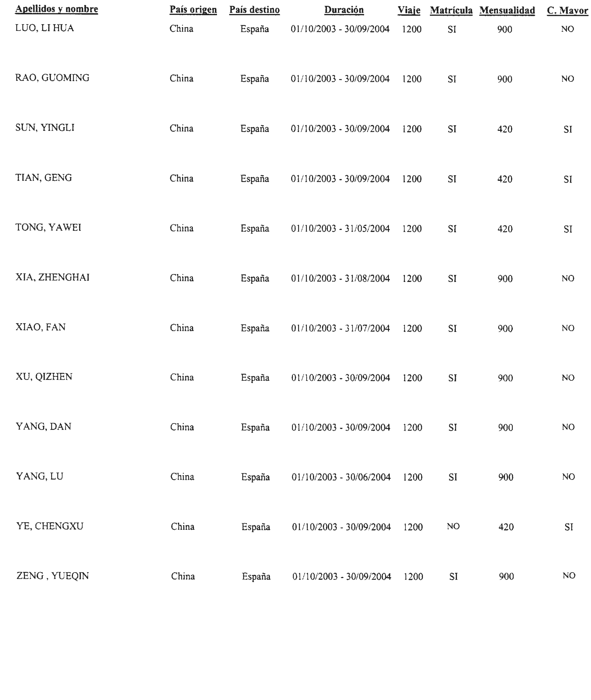
Task: Click the País origen column header
Action: point(193,10)
